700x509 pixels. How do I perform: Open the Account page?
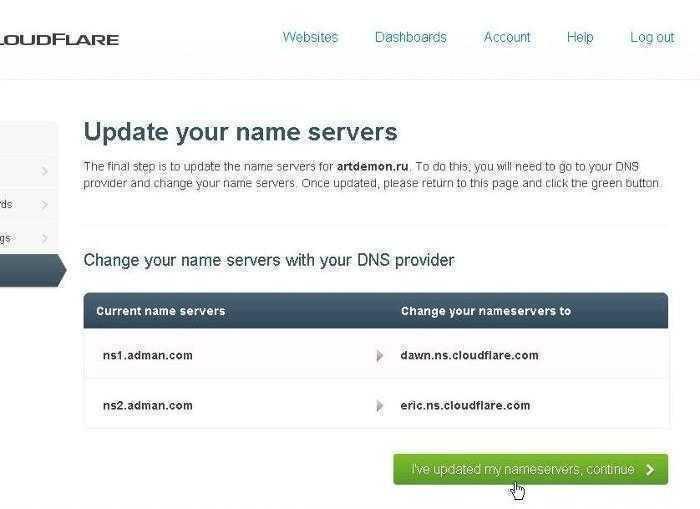(507, 38)
